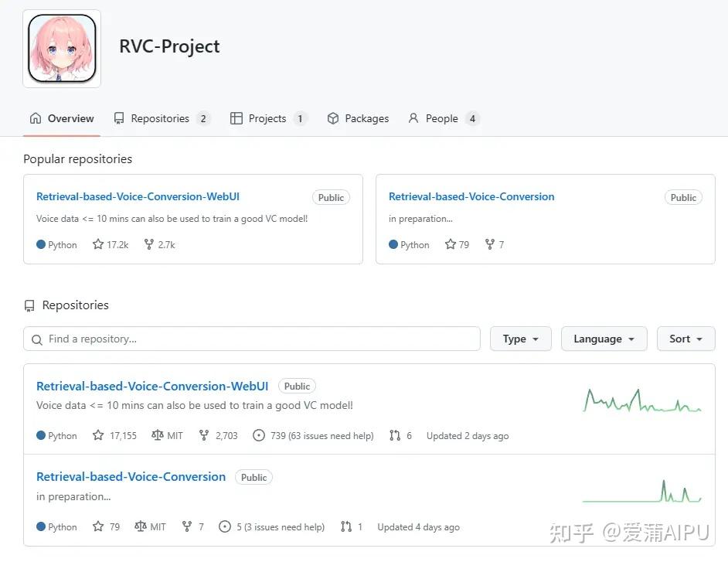Viewport: 728px width, 562px height.
Task: Click the RVC-Project profile avatar
Action: pyautogui.click(x=61, y=48)
